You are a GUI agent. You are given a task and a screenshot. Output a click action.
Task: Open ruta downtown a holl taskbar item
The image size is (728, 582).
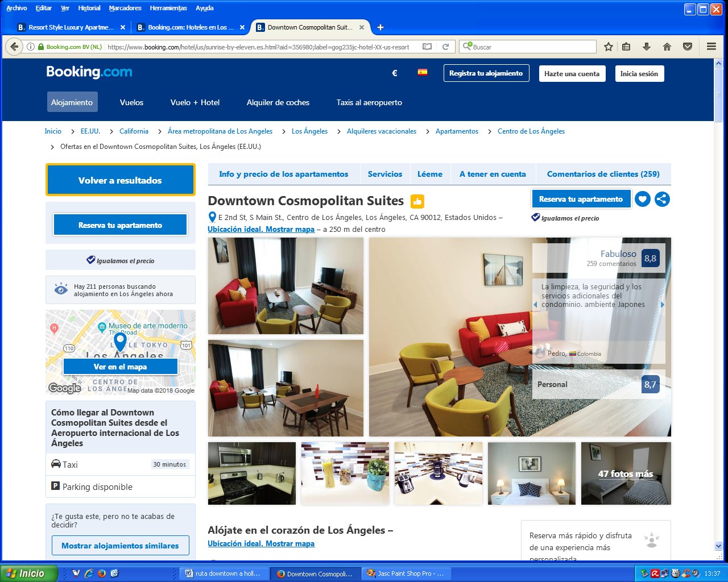coord(225,573)
